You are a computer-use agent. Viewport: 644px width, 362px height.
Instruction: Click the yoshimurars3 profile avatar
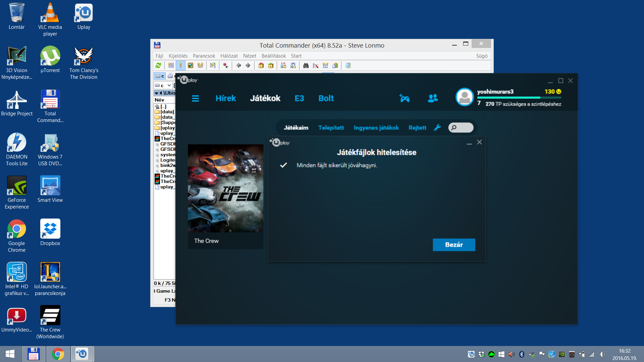pyautogui.click(x=465, y=97)
